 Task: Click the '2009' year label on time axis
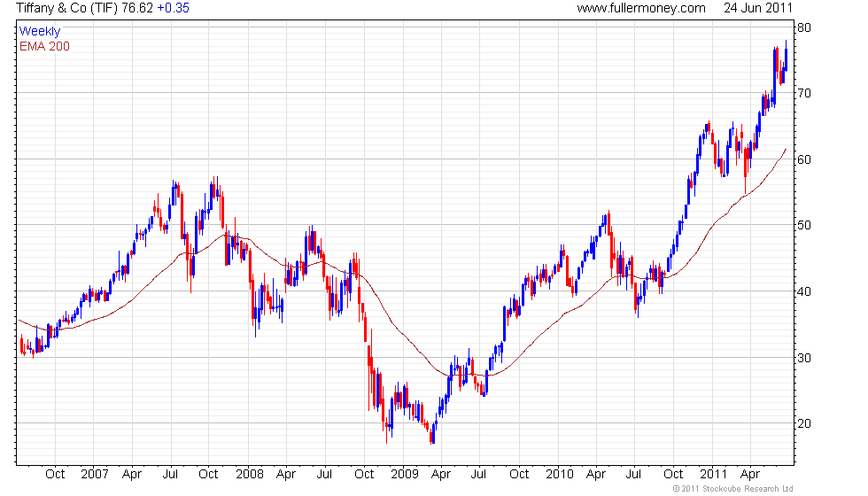(x=405, y=475)
